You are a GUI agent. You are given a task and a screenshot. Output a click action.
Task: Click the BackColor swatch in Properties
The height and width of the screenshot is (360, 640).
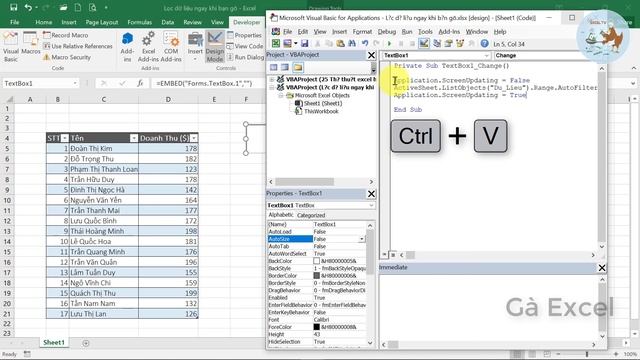(x=316, y=261)
